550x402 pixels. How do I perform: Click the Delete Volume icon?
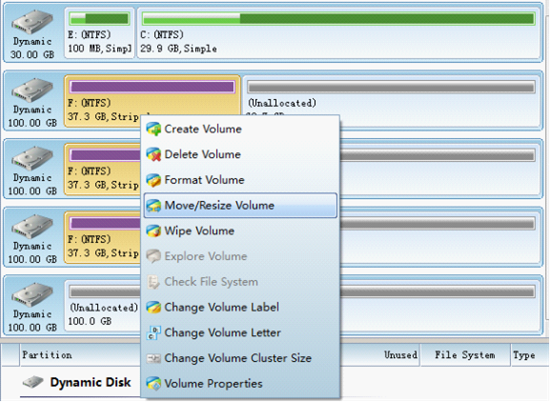tap(154, 154)
